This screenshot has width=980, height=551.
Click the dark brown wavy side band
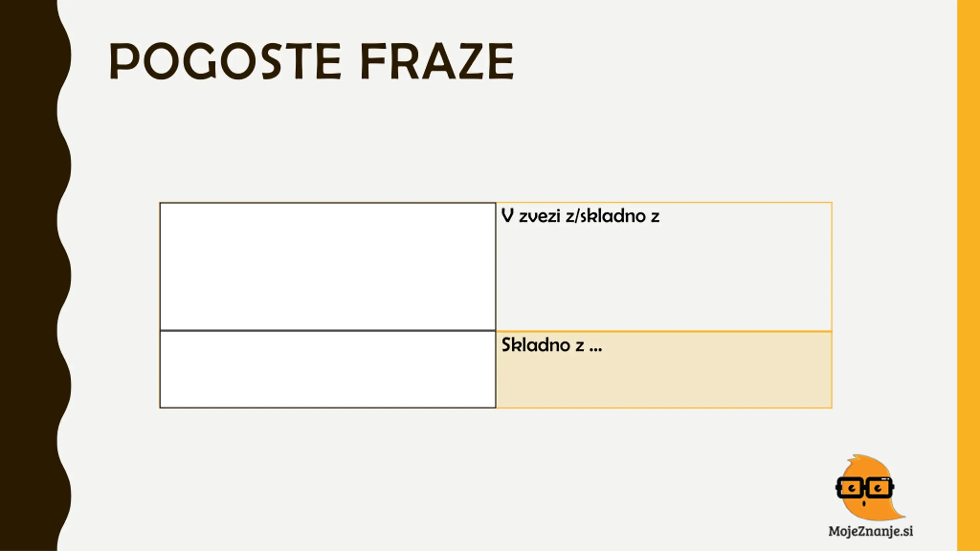tap(31, 275)
